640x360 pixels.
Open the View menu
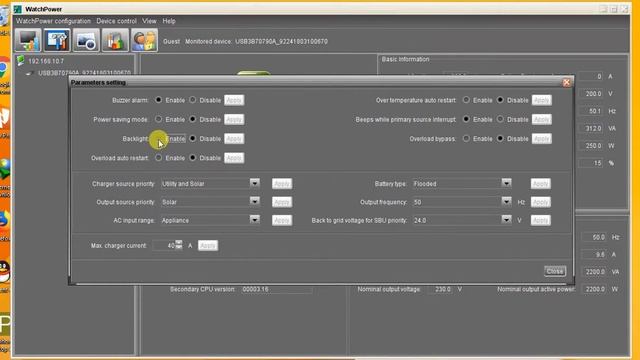[149, 21]
